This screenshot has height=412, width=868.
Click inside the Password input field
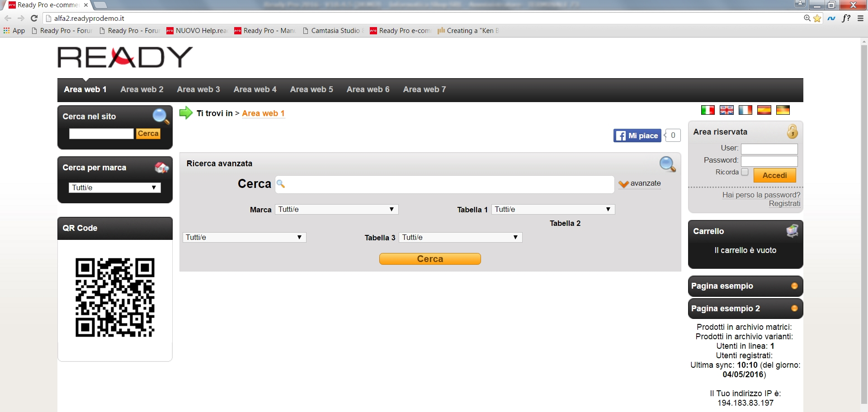[769, 161]
